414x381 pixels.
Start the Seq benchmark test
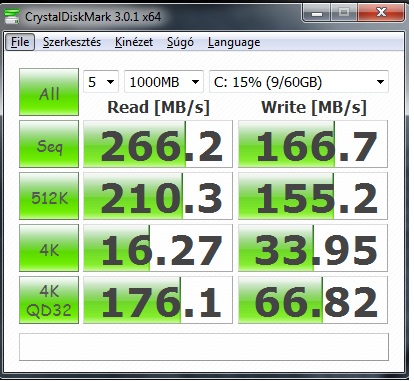[49, 144]
